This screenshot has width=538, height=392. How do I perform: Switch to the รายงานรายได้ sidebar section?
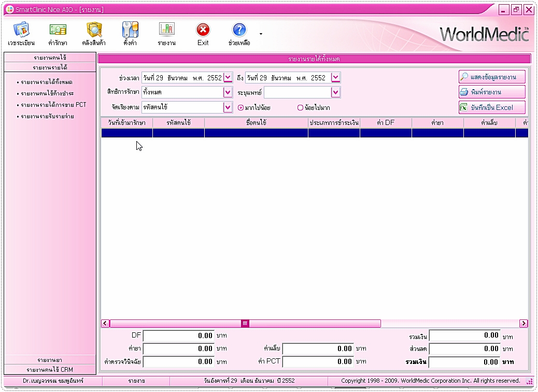point(50,67)
